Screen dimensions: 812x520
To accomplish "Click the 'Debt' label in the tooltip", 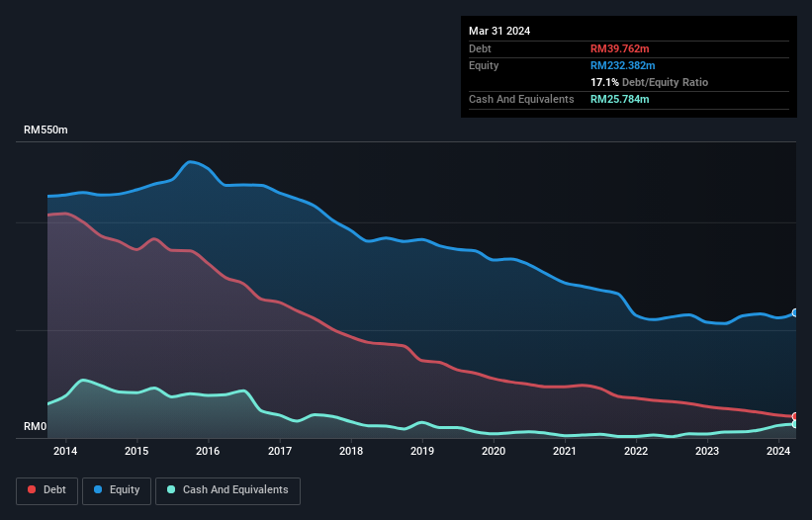I will click(x=480, y=48).
